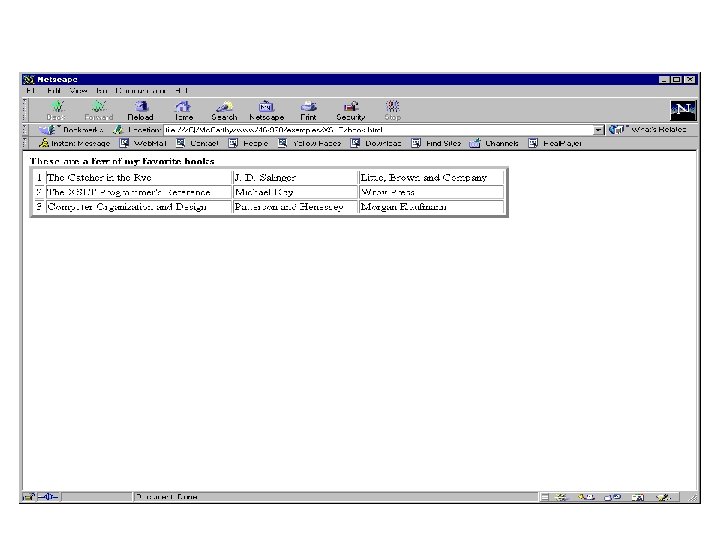Open Security info from the toolbar
The height and width of the screenshot is (540, 720).
pos(350,111)
